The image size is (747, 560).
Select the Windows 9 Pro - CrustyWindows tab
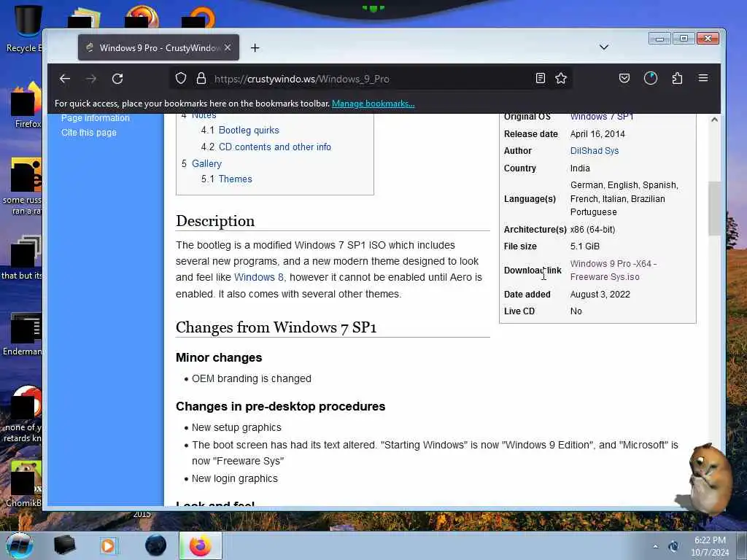(x=158, y=47)
